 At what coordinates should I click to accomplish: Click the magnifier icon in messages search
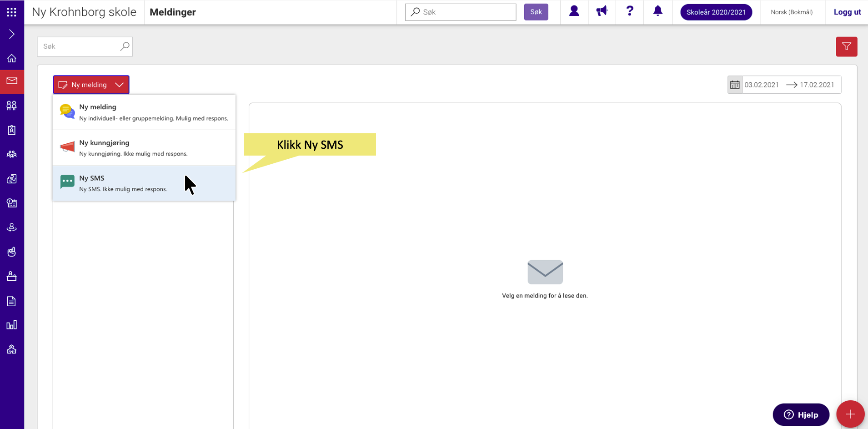tap(125, 46)
